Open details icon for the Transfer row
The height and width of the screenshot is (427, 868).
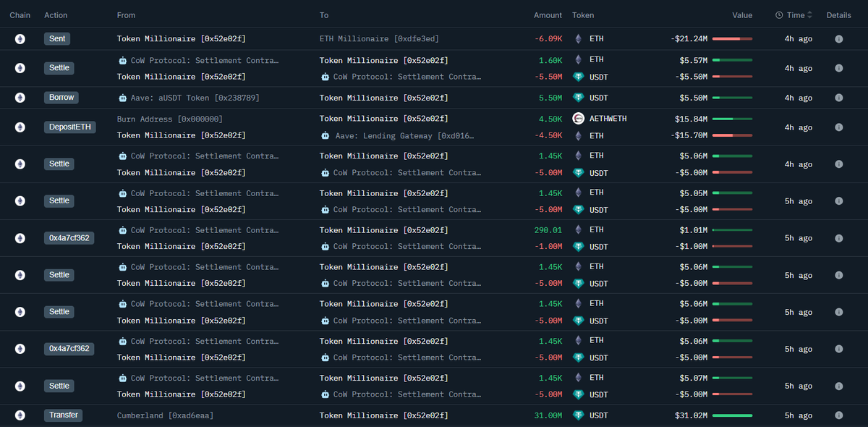click(x=839, y=415)
